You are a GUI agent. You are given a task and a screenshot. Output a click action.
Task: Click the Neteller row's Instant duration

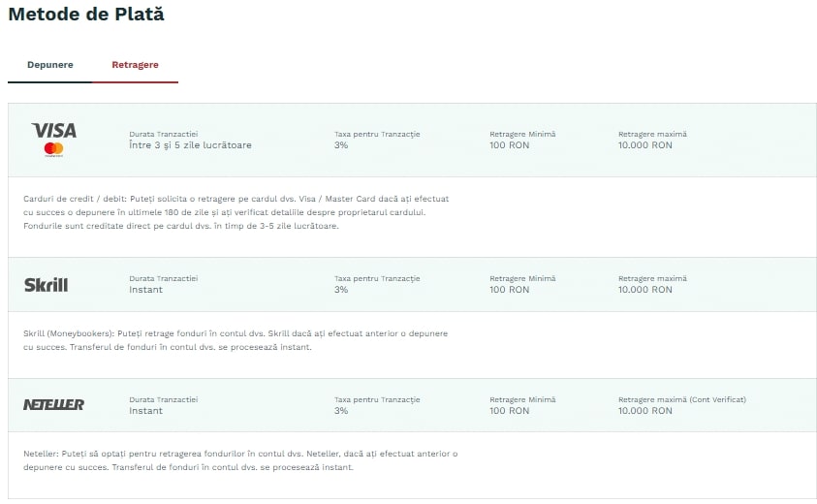coord(146,411)
